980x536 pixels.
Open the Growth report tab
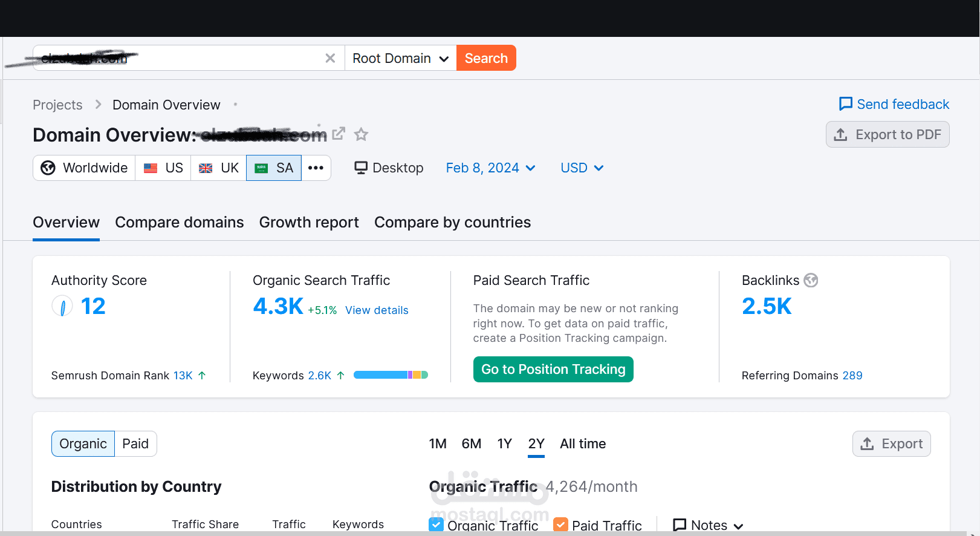pos(309,223)
